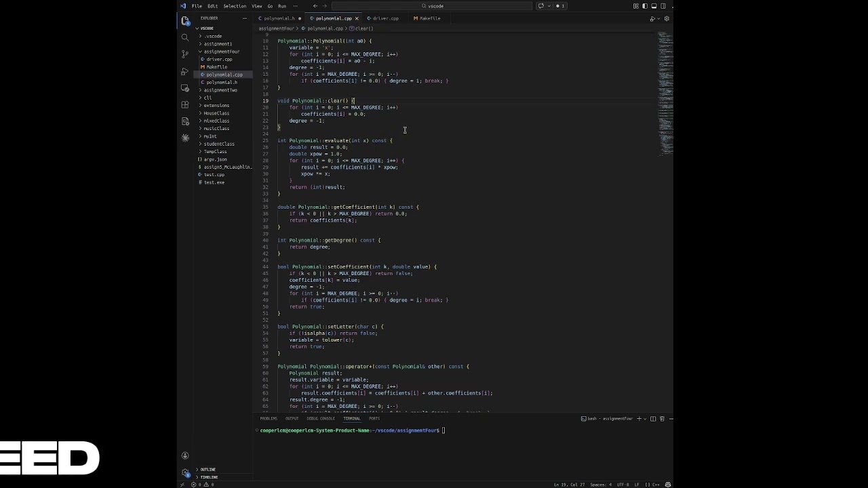
Task: Open the title bar overflow menu ellipsis
Action: (295, 6)
